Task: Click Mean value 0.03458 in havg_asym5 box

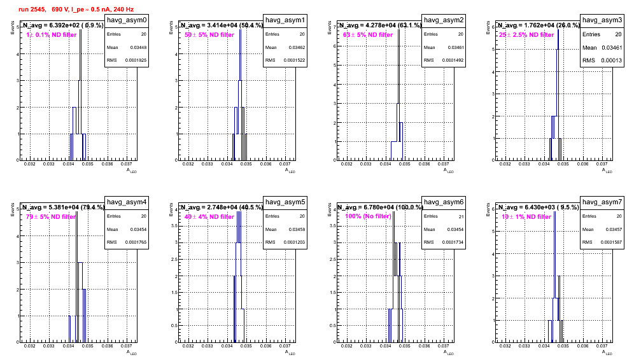Action: 297,229
